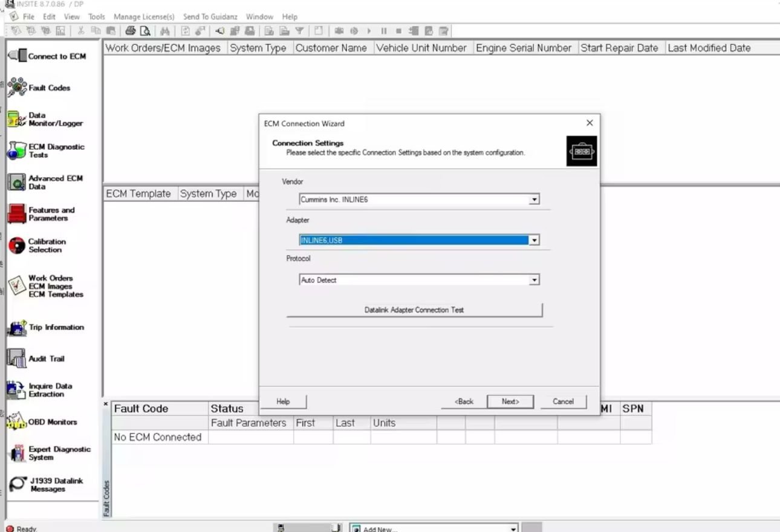Expand the Add New dropdown in status bar
The image size is (780, 532).
click(513, 528)
